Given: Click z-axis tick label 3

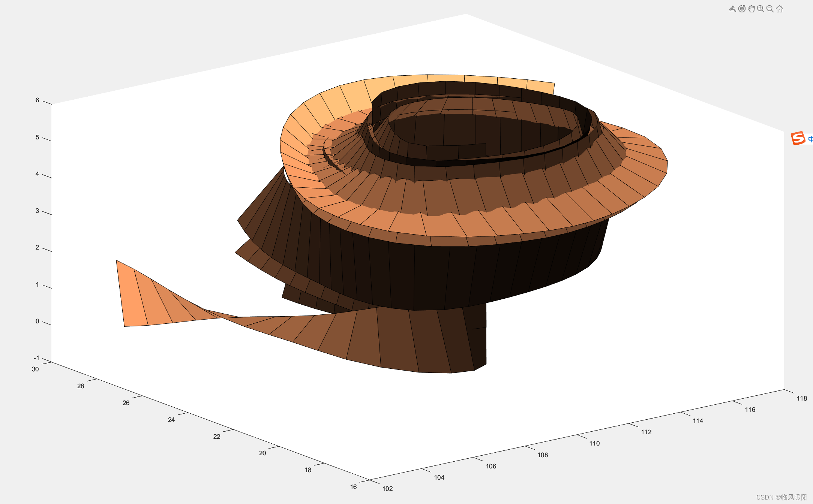Looking at the screenshot, I should click(37, 211).
